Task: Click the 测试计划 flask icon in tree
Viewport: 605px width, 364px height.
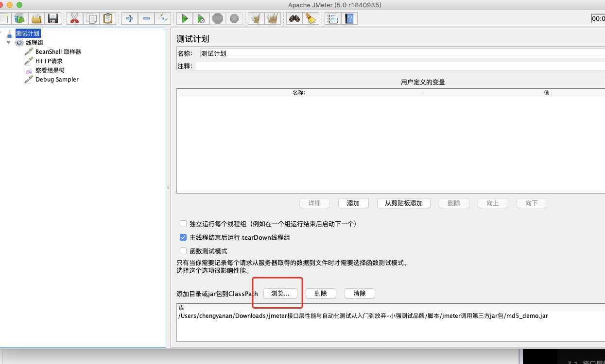Action: (x=10, y=33)
